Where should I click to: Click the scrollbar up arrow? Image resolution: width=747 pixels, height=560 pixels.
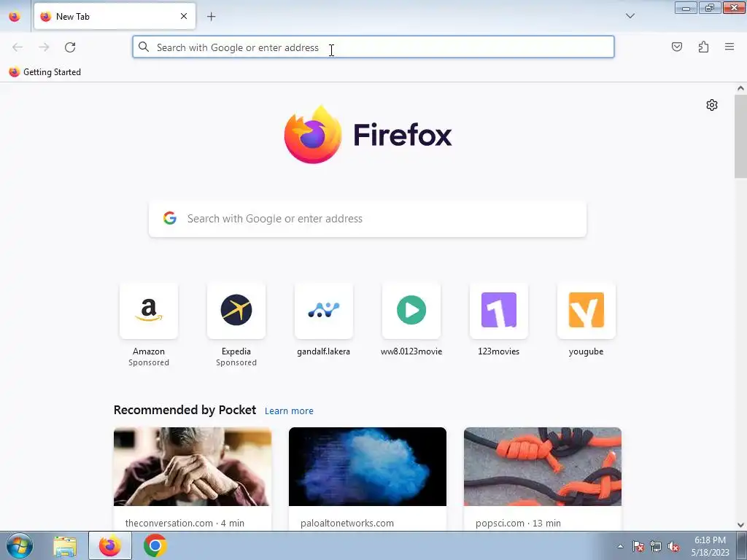[740, 88]
